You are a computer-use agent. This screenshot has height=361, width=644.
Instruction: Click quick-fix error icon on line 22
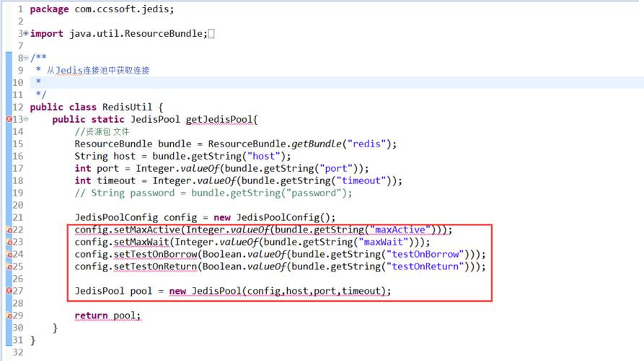pyautogui.click(x=9, y=230)
